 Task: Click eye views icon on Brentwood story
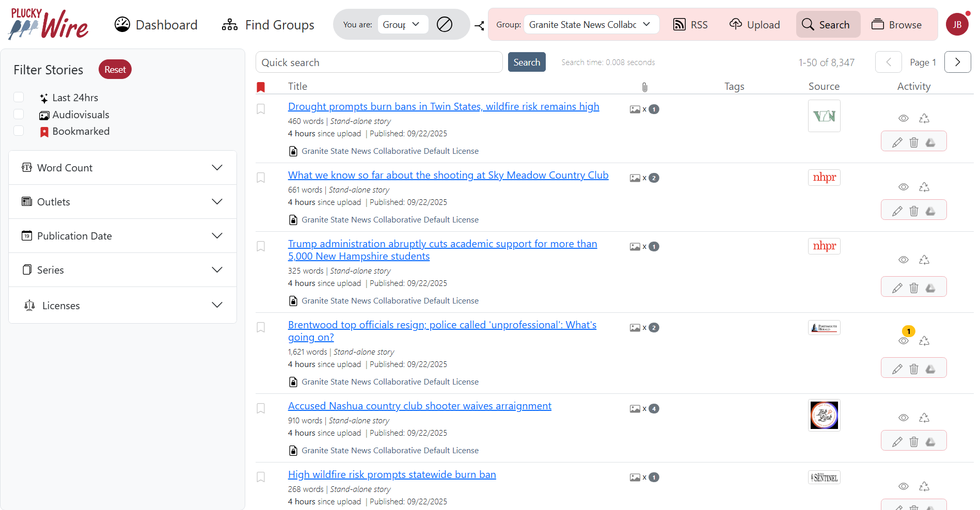[x=904, y=341]
